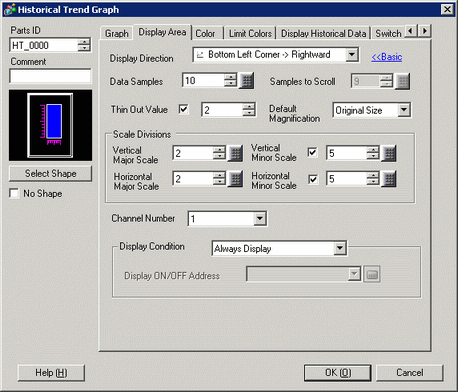Click the <<Basic link
The height and width of the screenshot is (392, 458).
pyautogui.click(x=387, y=57)
